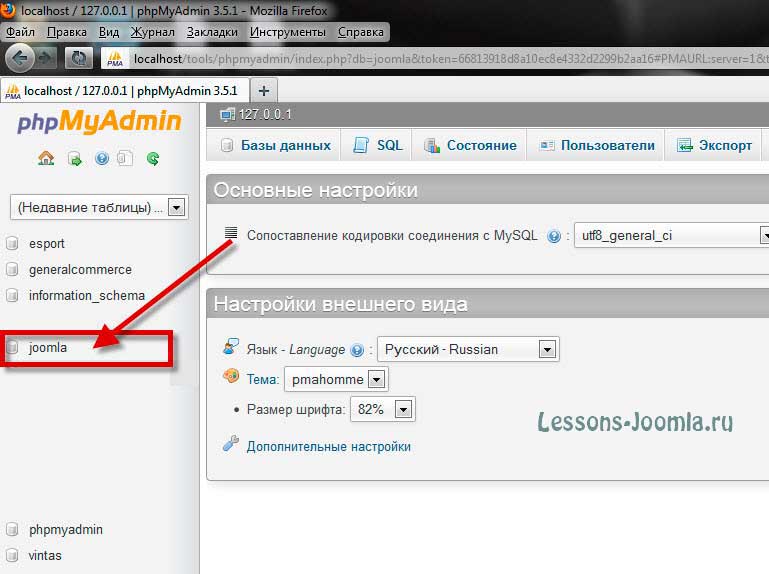Open the 82% font size dropdown
This screenshot has height=574, width=769.
point(383,409)
